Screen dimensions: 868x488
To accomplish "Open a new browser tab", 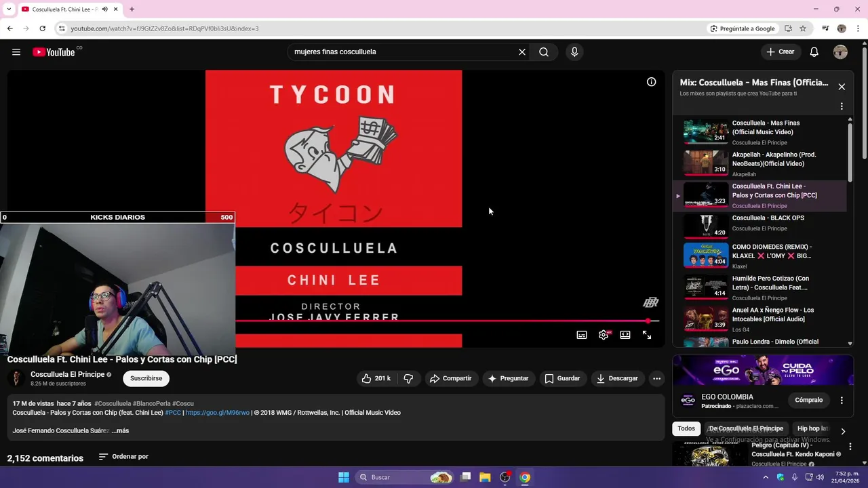I will 132,9.
